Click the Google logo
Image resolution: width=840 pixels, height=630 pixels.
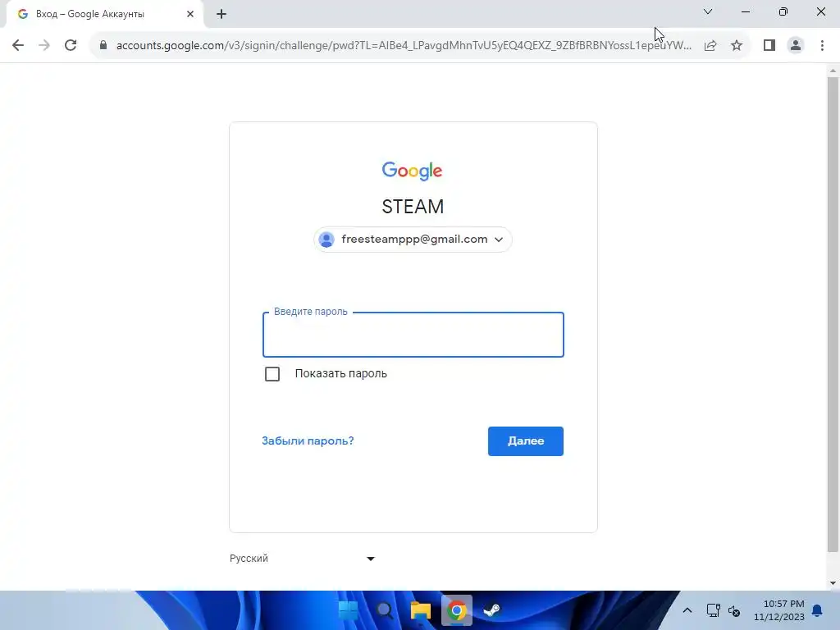click(412, 171)
